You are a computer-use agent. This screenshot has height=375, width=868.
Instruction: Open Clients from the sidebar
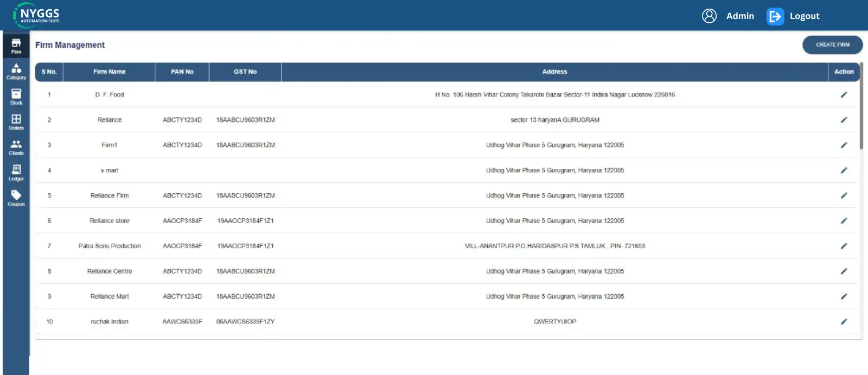16,147
